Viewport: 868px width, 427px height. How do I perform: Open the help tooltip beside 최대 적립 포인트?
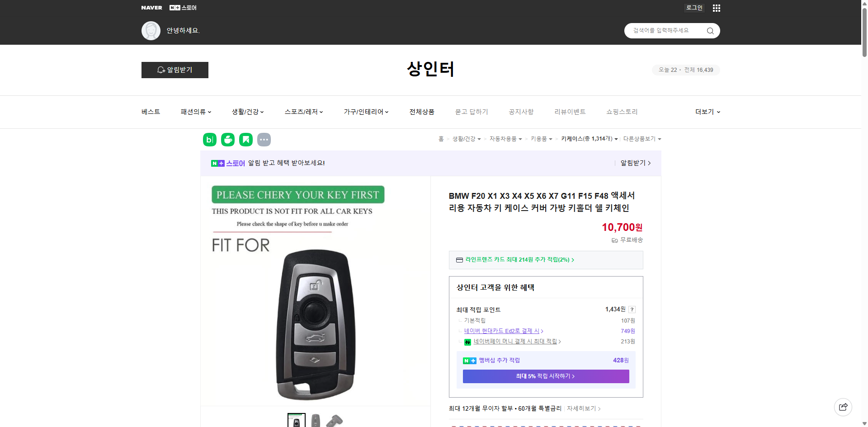click(632, 310)
